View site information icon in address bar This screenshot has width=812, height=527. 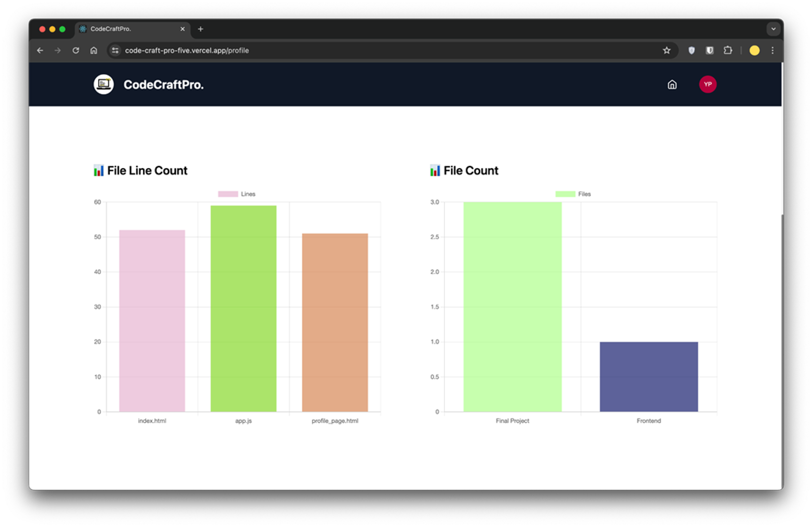115,51
